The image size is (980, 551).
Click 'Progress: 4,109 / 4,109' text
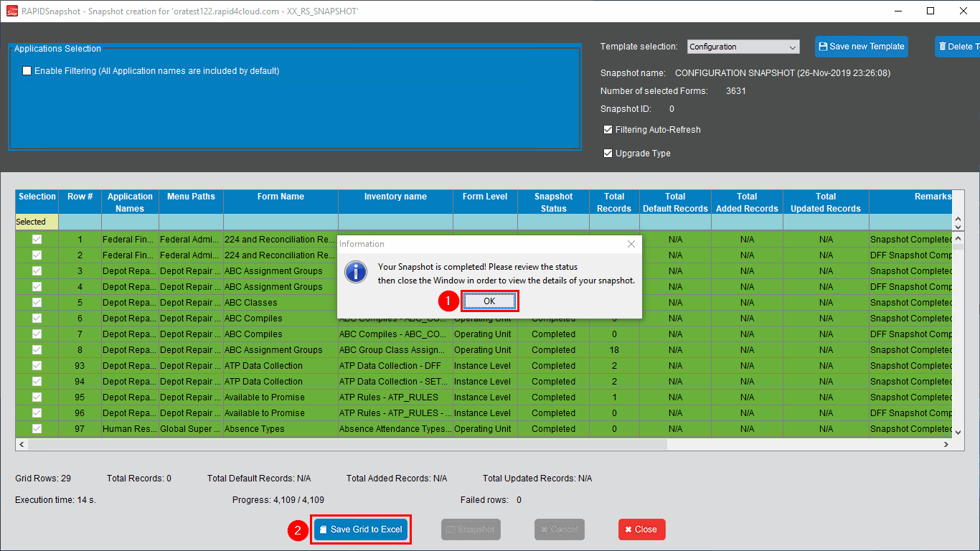pos(278,500)
